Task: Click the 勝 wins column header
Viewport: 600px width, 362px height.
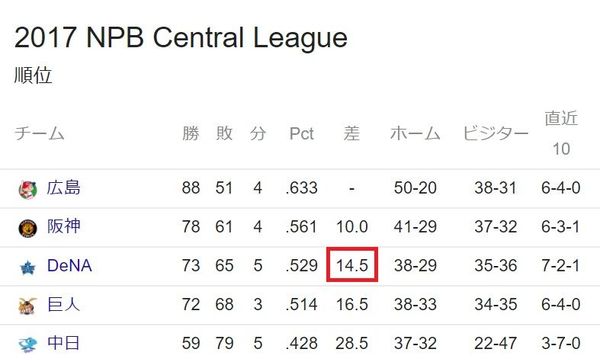Action: coord(191,134)
